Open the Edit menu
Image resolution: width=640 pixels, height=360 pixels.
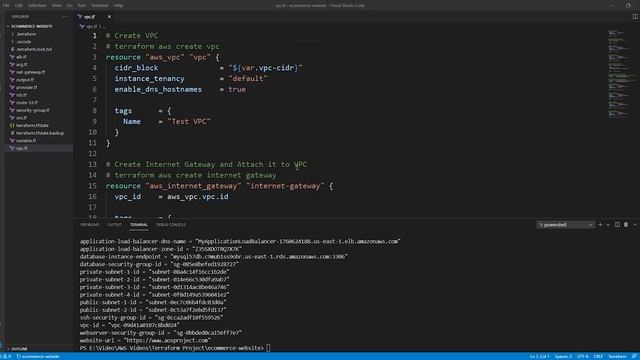(x=19, y=5)
